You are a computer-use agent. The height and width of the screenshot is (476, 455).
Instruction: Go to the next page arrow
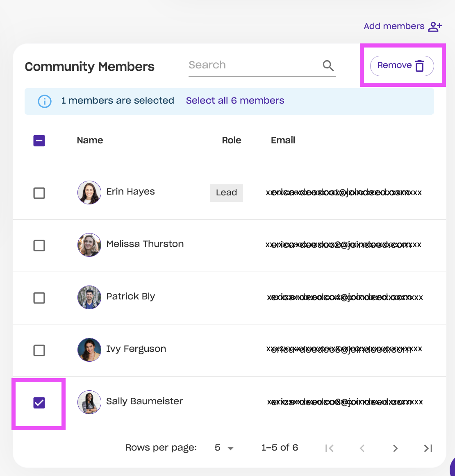click(395, 448)
